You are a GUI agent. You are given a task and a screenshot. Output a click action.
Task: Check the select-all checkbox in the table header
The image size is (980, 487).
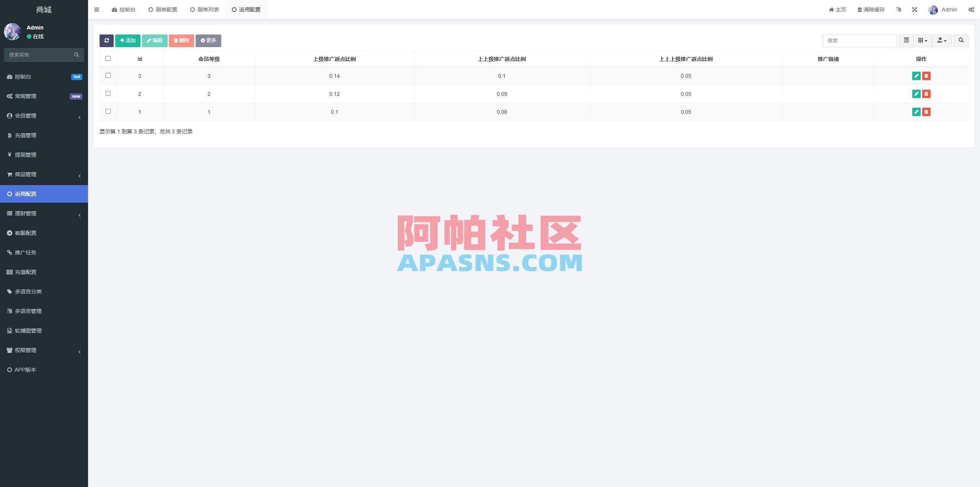(x=108, y=58)
